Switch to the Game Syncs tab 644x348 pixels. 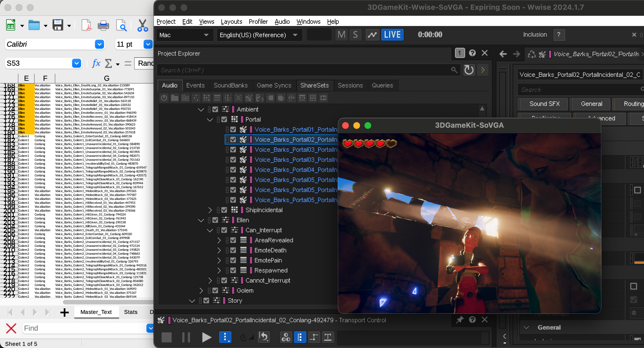274,85
